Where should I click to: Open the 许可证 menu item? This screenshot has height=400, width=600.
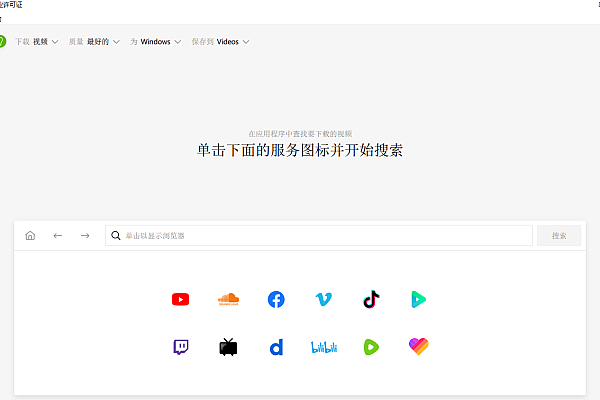click(11, 5)
